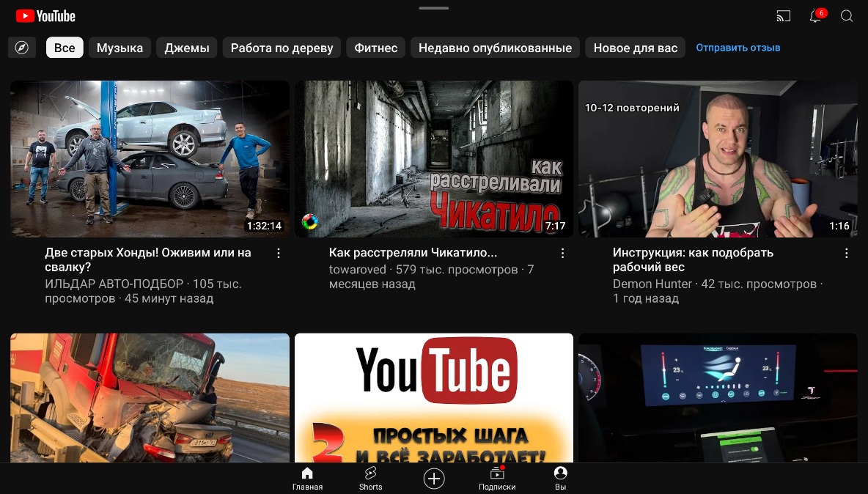Tap the drag handle at top center
Viewport: 868px width, 494px height.
tap(434, 8)
